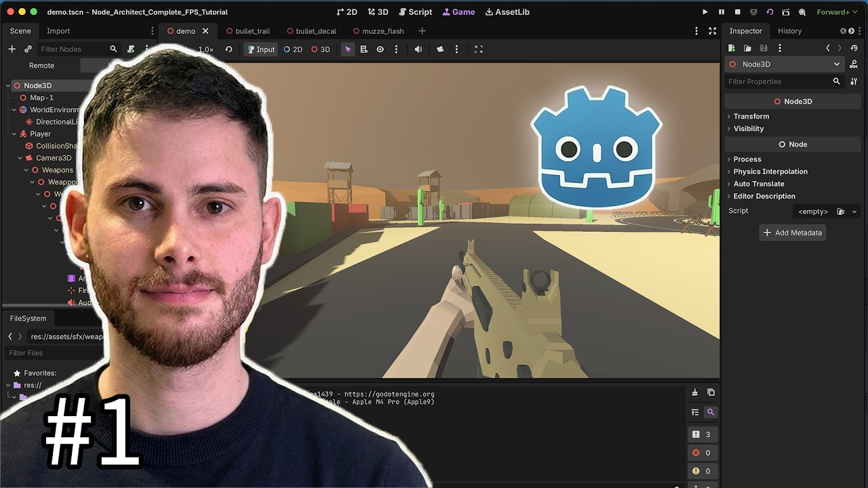Screen dimensions: 868x488
Task: Open the muzze_flash scene tab
Action: coord(378,31)
